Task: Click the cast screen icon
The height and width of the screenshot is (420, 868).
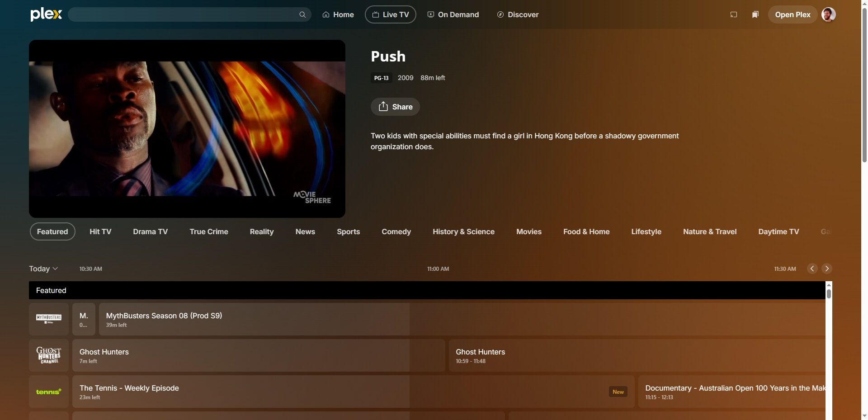Action: coord(733,14)
